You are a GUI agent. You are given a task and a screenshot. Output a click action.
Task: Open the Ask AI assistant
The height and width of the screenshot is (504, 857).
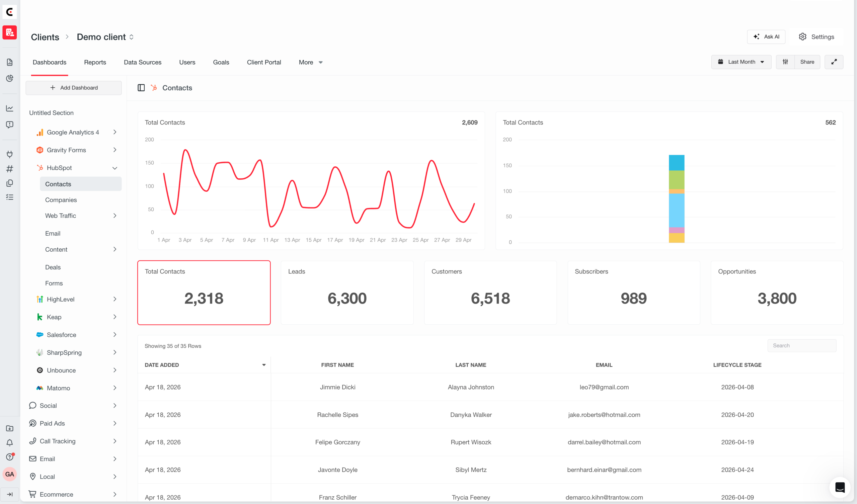766,37
